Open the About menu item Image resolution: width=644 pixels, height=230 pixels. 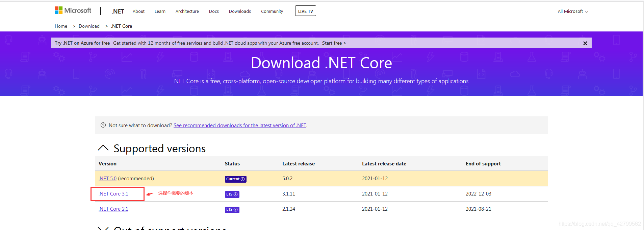[x=138, y=11]
